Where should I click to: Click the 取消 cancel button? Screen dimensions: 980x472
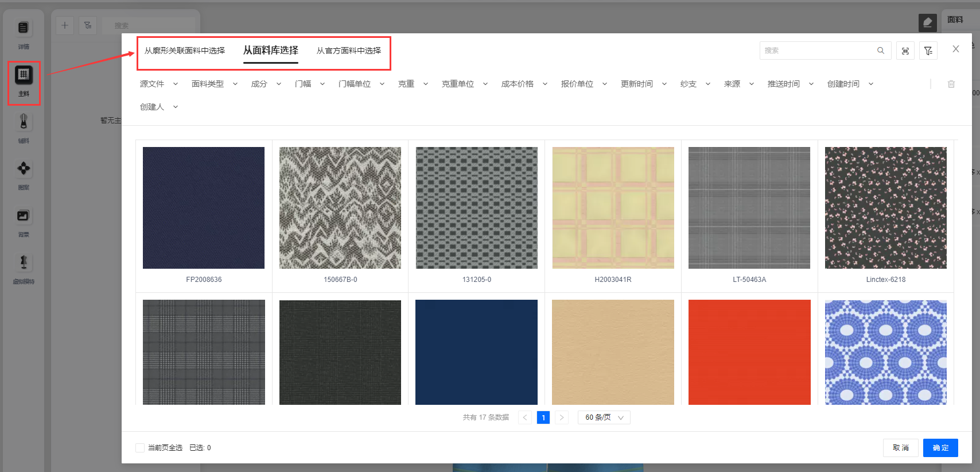(x=900, y=448)
